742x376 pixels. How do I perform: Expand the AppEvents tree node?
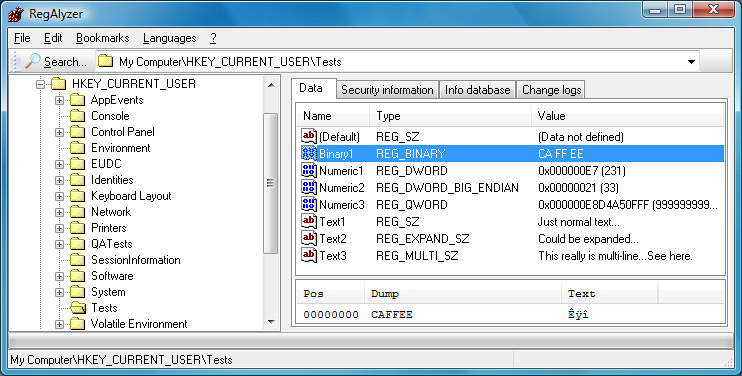tap(59, 100)
